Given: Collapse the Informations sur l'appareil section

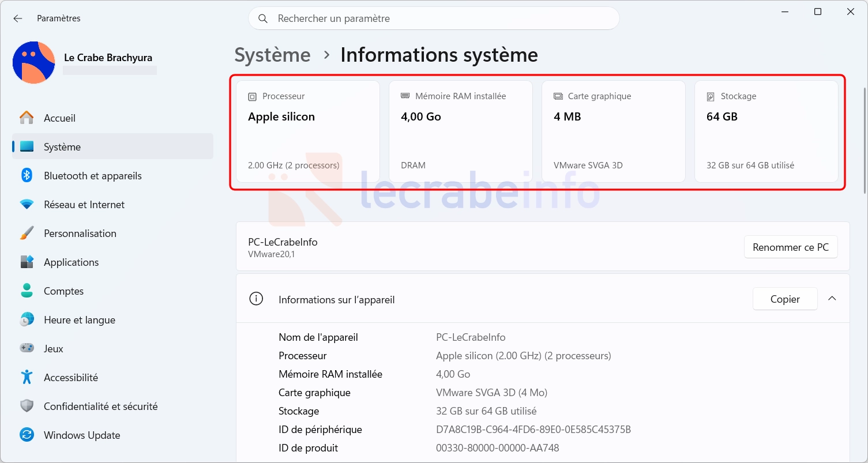Looking at the screenshot, I should pyautogui.click(x=832, y=299).
